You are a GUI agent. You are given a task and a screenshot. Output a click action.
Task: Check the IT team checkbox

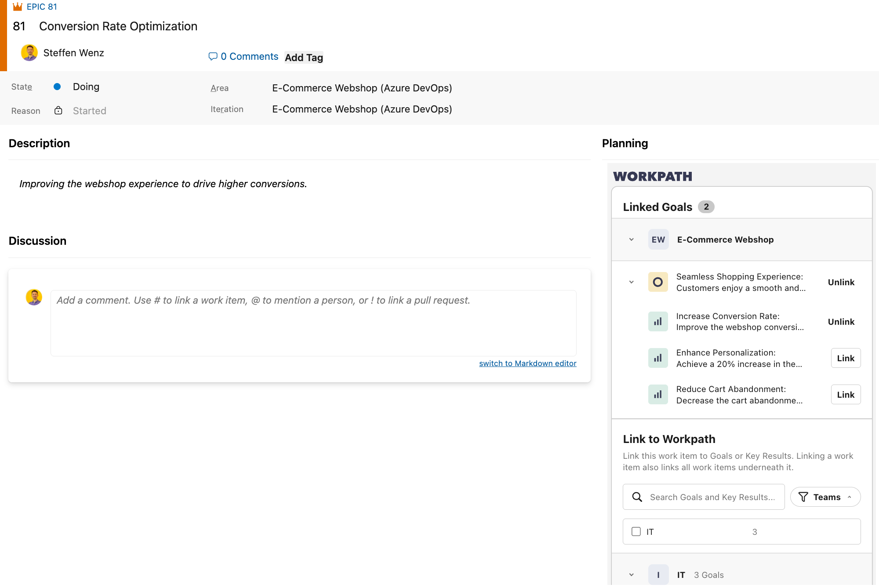[x=636, y=532]
